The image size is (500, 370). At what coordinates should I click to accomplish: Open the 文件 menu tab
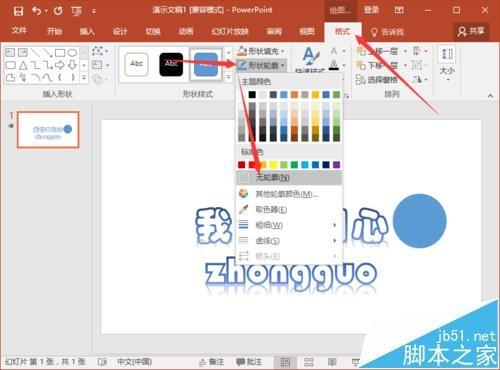click(19, 31)
